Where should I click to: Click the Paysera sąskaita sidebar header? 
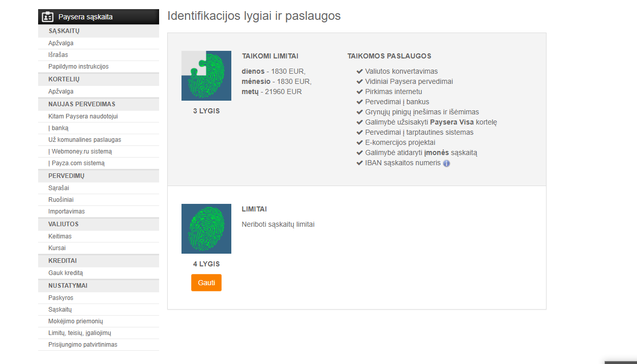pyautogui.click(x=99, y=17)
